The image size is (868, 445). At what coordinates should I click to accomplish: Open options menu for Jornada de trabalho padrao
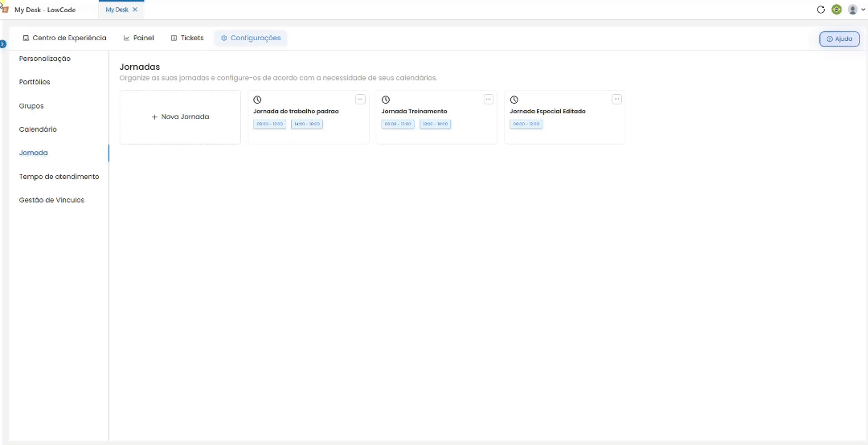pyautogui.click(x=360, y=99)
